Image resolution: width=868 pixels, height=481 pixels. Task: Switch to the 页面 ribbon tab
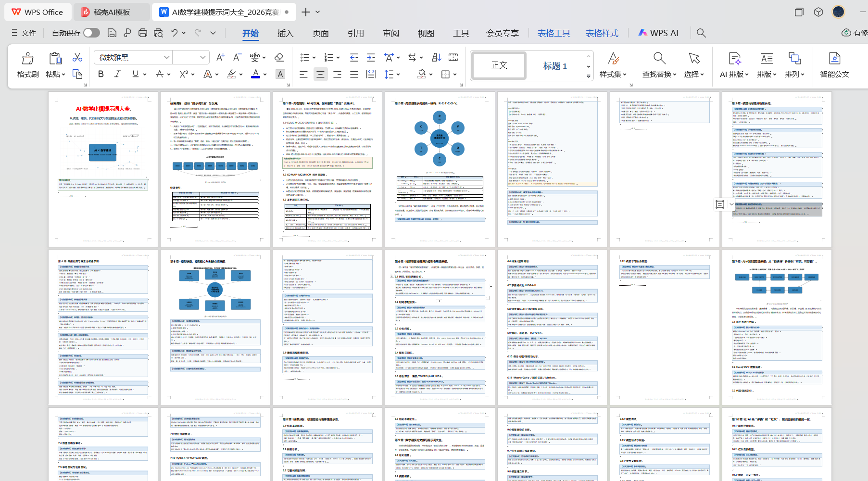pos(320,33)
